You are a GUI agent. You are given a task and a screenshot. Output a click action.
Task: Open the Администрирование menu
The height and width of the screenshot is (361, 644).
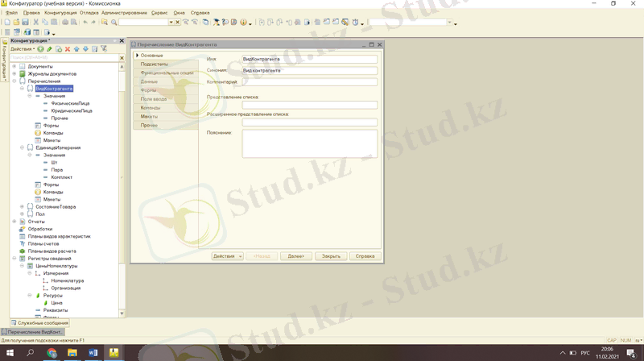124,13
